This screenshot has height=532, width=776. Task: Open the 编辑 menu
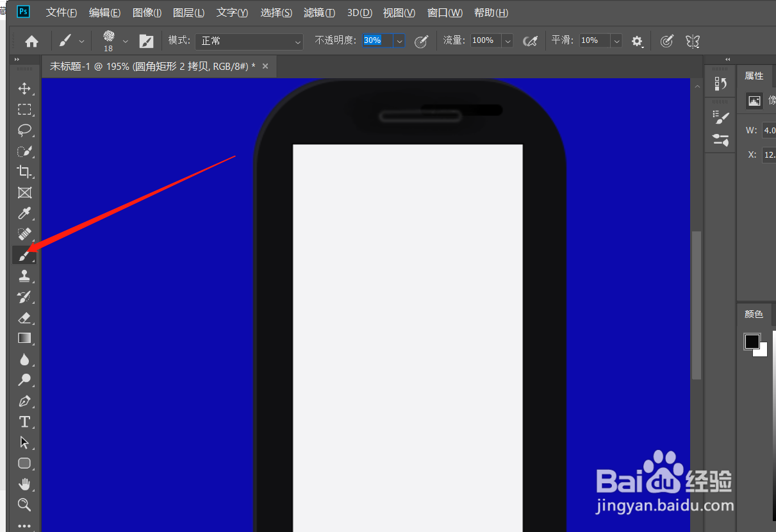point(104,13)
